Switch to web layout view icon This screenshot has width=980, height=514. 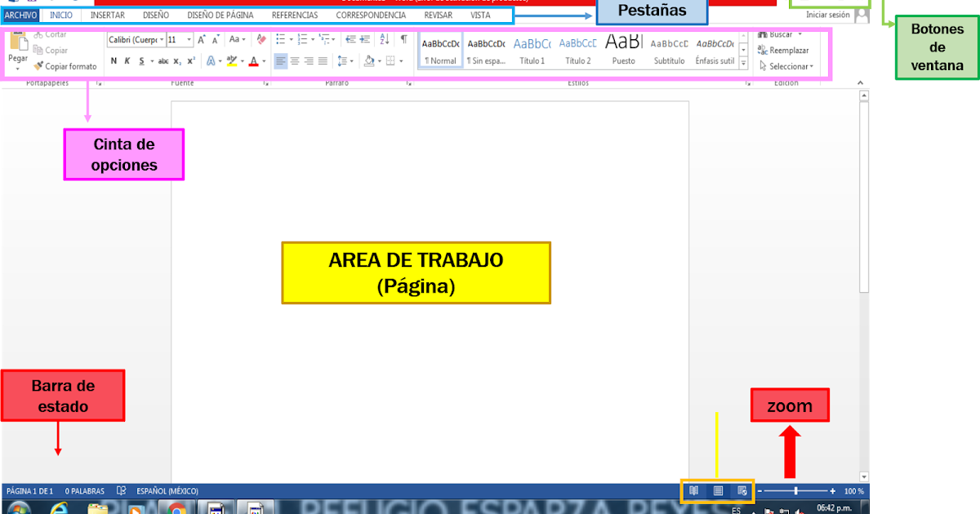742,491
